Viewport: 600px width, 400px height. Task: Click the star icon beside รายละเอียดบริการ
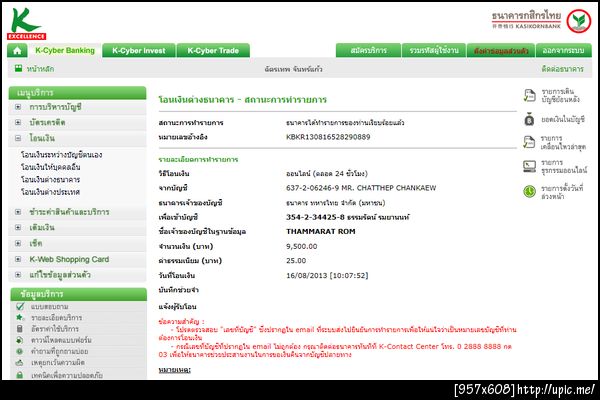(x=20, y=317)
